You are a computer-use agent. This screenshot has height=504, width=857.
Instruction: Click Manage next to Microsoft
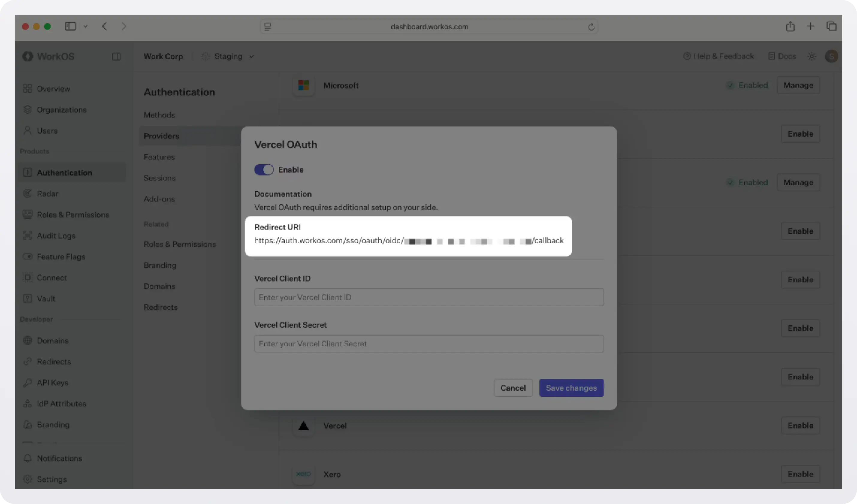click(798, 85)
